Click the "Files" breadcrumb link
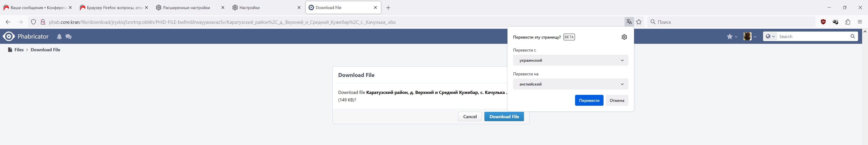 pos(19,50)
